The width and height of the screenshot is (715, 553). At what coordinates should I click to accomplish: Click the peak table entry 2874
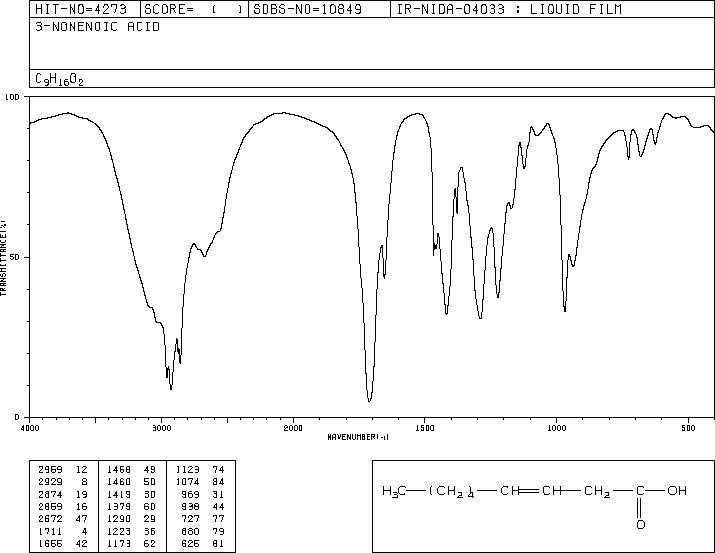[x=50, y=494]
